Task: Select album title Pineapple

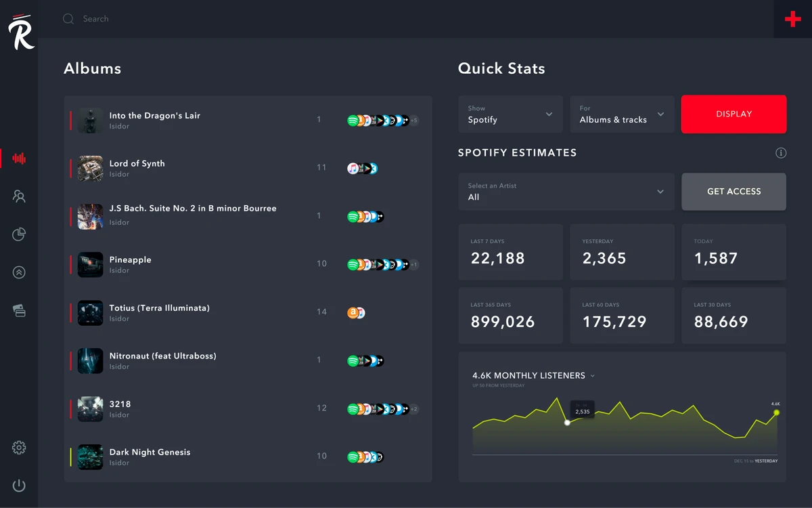Action: click(131, 260)
